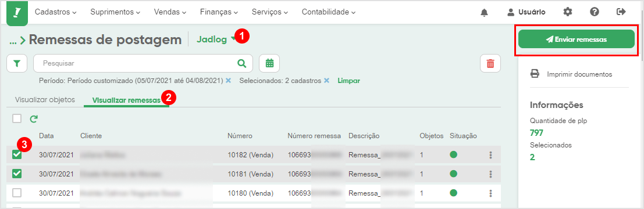Remove the Período filter with its X
This screenshot has width=644, height=209.
click(x=228, y=81)
